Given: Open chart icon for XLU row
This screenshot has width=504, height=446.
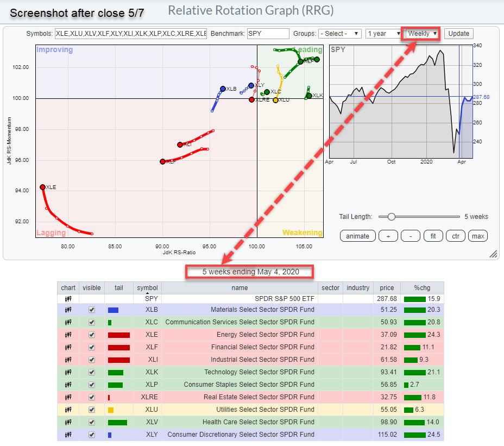Looking at the screenshot, I should click(68, 410).
